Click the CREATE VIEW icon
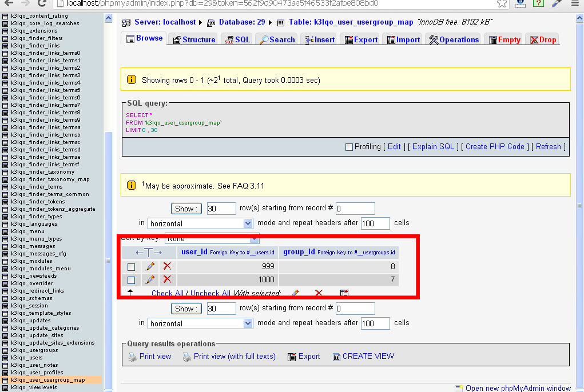Screen dimensions: 584x392 (336, 357)
